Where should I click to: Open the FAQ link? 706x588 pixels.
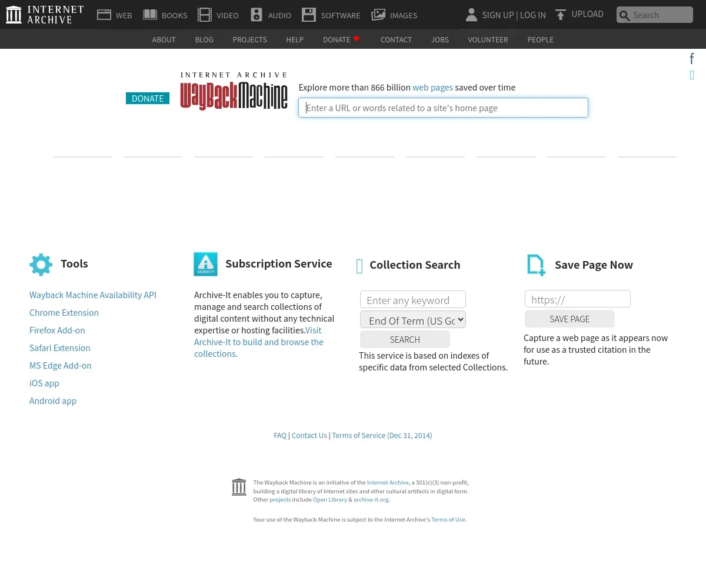coord(280,435)
